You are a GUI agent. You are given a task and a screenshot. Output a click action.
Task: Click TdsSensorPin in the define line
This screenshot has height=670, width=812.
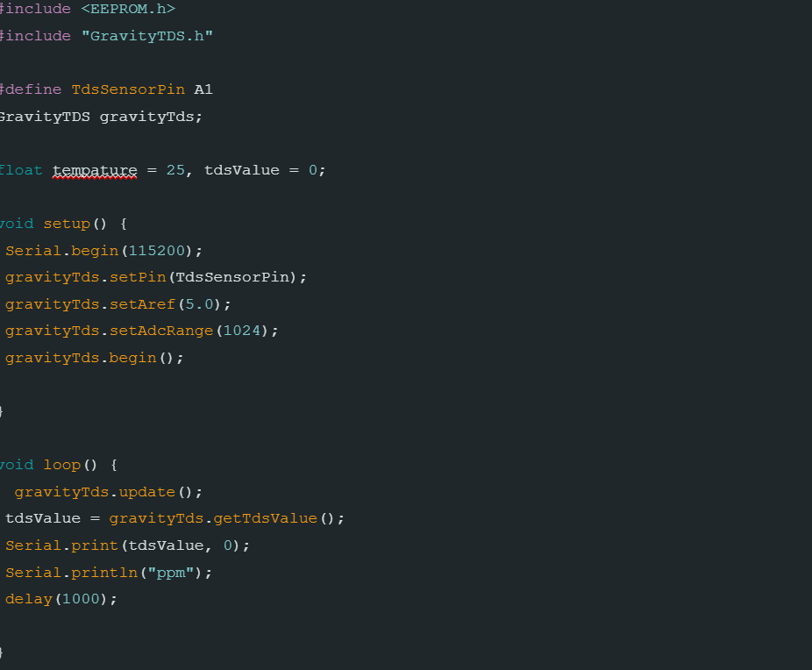pos(128,89)
